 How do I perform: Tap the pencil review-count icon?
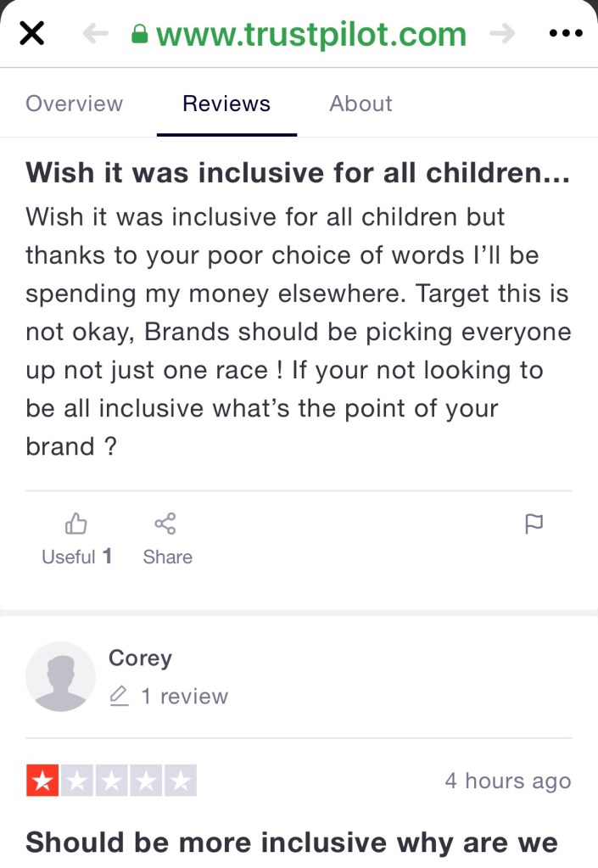120,697
